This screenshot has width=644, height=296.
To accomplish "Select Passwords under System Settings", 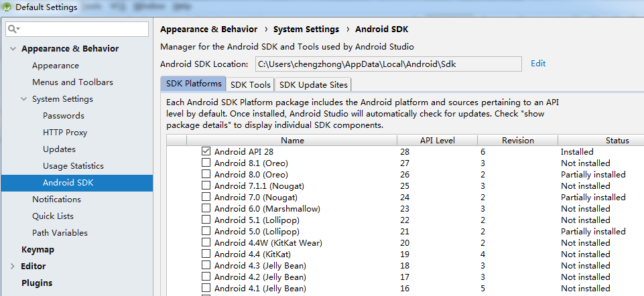I will point(64,116).
